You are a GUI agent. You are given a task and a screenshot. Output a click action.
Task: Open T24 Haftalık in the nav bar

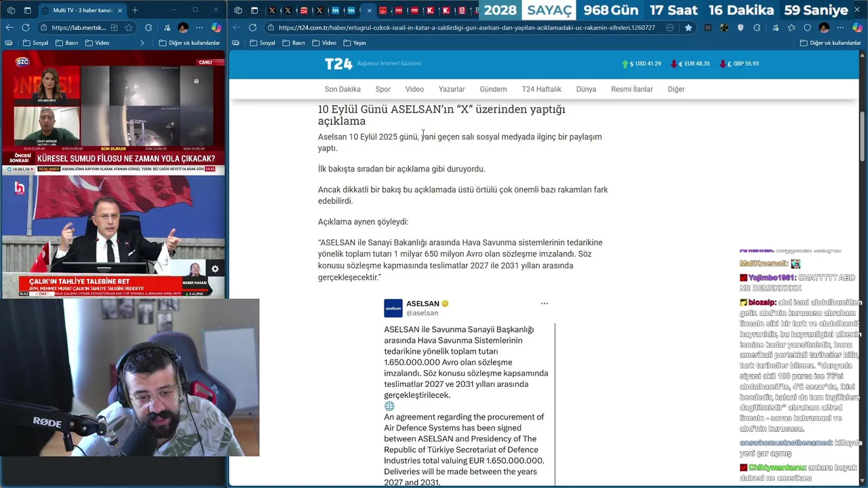pyautogui.click(x=542, y=89)
